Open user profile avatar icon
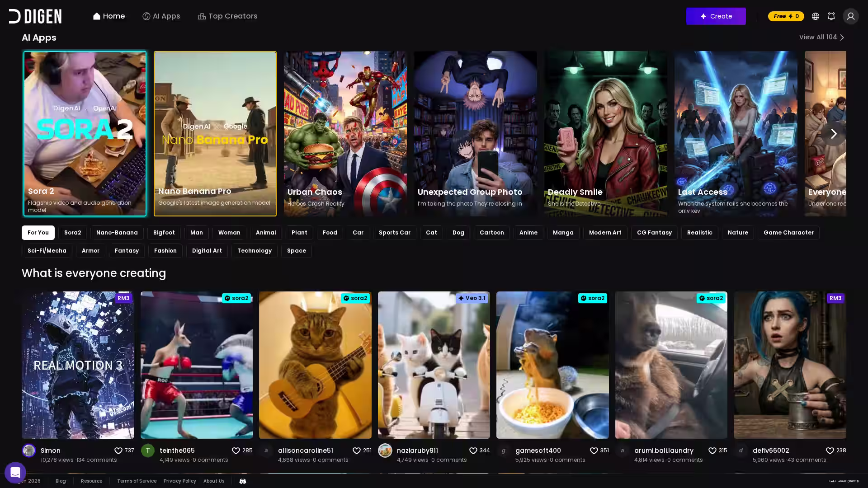The width and height of the screenshot is (868, 488). 850,16
